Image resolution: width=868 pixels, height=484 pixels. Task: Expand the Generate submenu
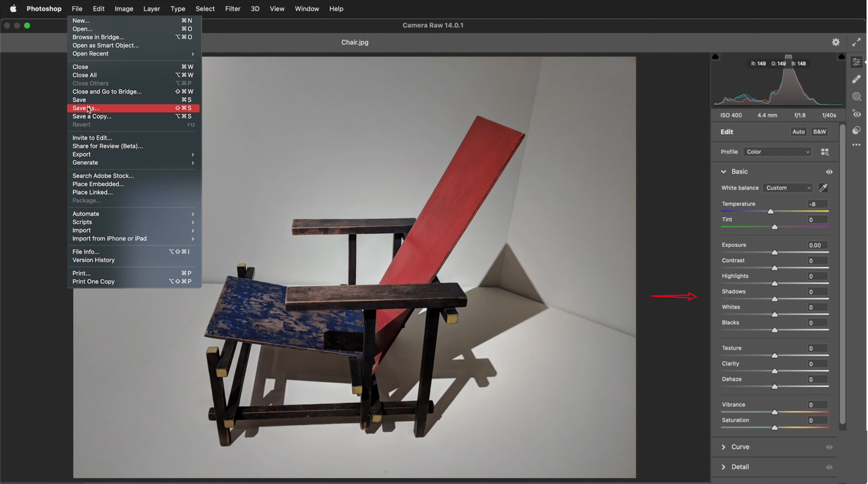click(x=134, y=163)
